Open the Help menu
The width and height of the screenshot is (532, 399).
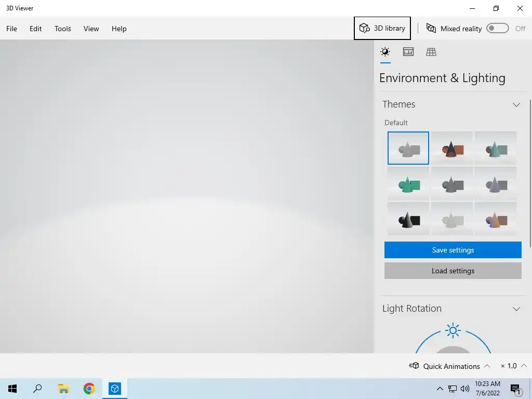pyautogui.click(x=119, y=29)
